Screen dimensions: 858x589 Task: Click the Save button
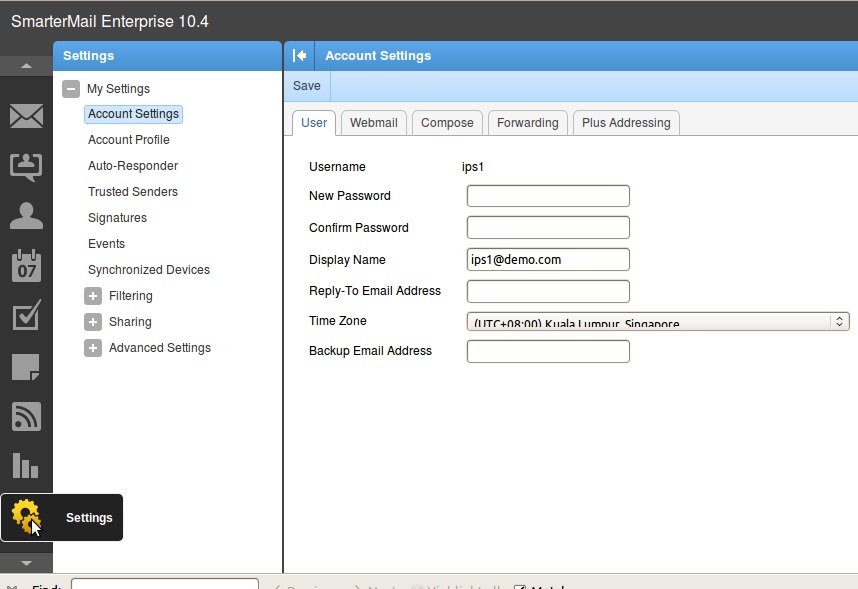tap(306, 86)
